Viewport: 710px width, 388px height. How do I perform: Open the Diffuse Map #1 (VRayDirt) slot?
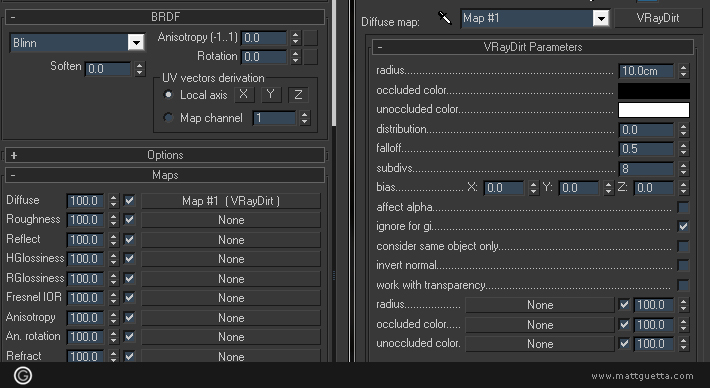pos(231,201)
